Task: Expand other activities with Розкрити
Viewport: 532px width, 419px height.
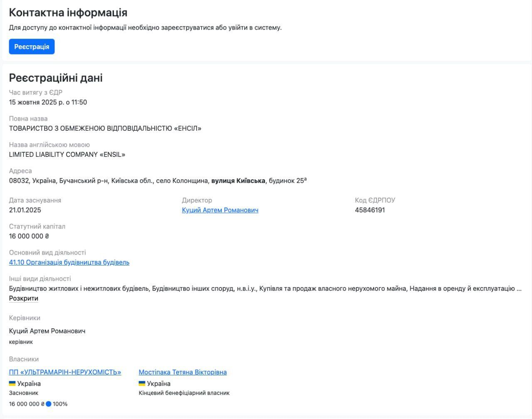Action: (24, 298)
